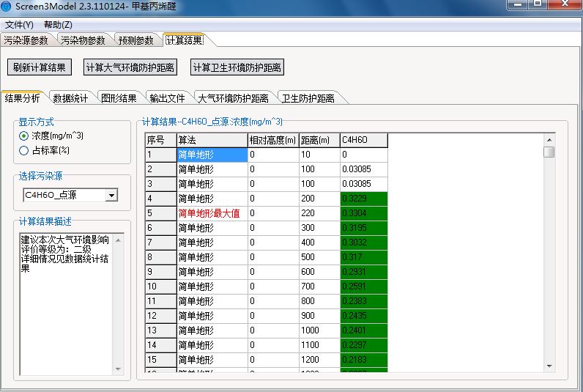This screenshot has height=392, width=583.
Task: Click concentration cell 0.2435
Action: coord(364,316)
